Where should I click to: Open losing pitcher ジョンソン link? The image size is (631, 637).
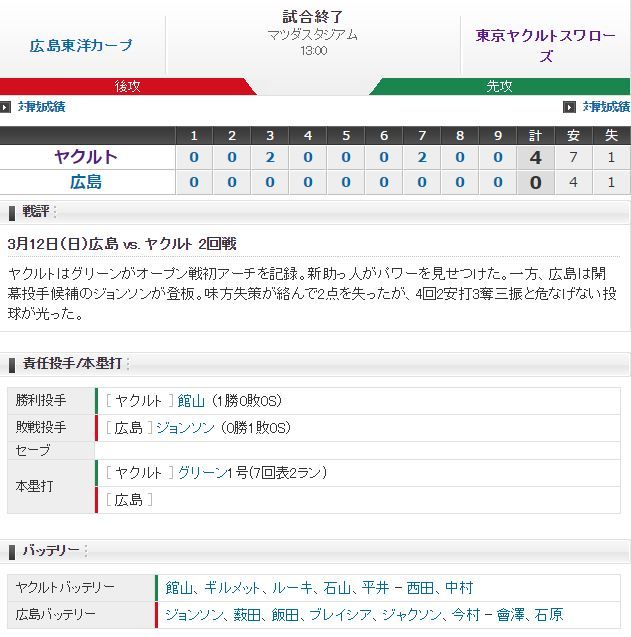185,428
